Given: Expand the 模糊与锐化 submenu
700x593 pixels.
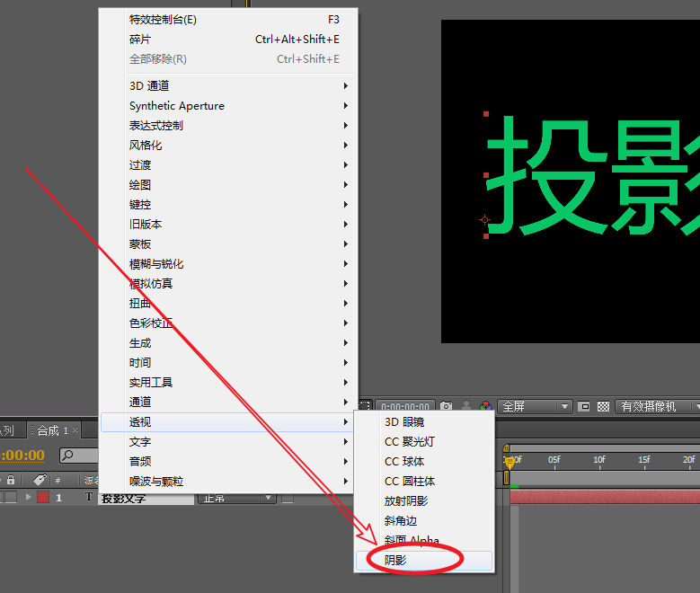Looking at the screenshot, I should click(x=228, y=264).
